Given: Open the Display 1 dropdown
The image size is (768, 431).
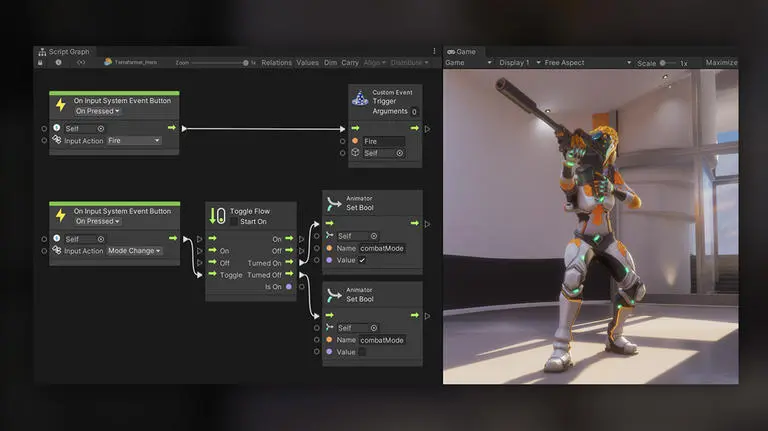Looking at the screenshot, I should 519,63.
